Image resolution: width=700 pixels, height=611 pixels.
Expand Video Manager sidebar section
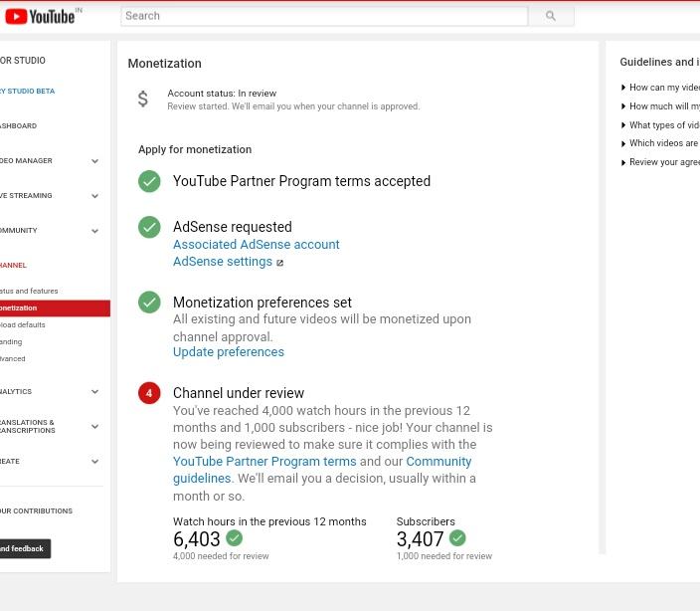click(x=94, y=161)
